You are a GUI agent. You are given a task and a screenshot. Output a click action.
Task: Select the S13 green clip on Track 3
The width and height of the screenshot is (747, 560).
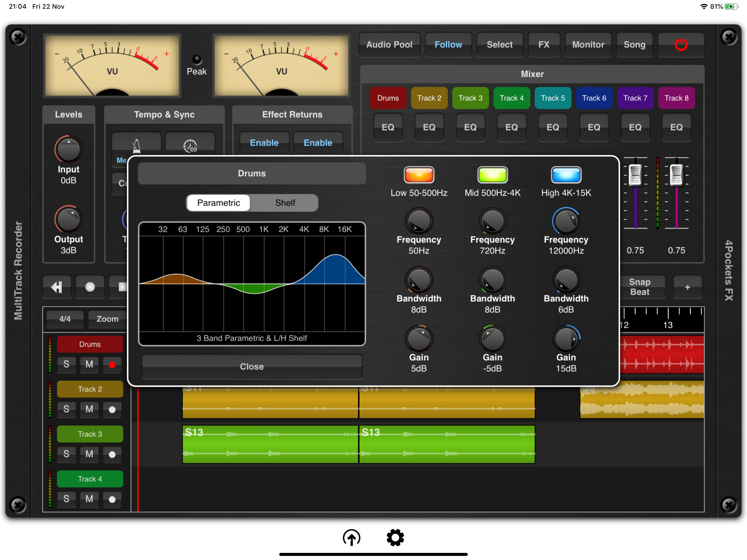click(270, 444)
